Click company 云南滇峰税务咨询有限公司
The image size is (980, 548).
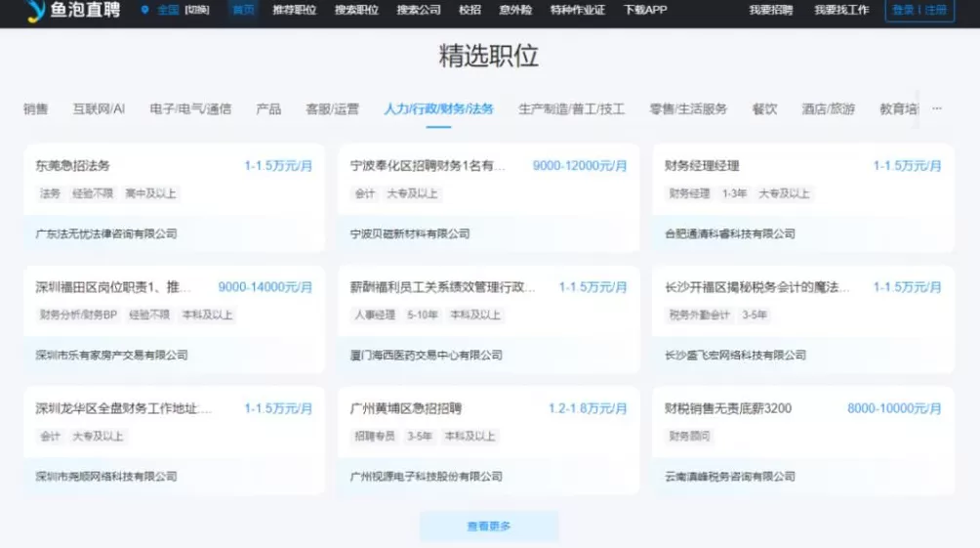click(730, 477)
